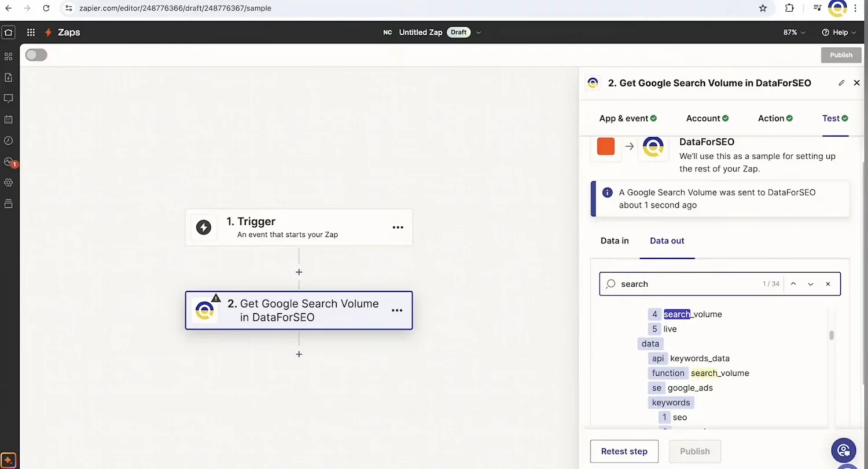The image size is (868, 469).
Task: Select the 'se google_ads' row
Action: pyautogui.click(x=681, y=388)
